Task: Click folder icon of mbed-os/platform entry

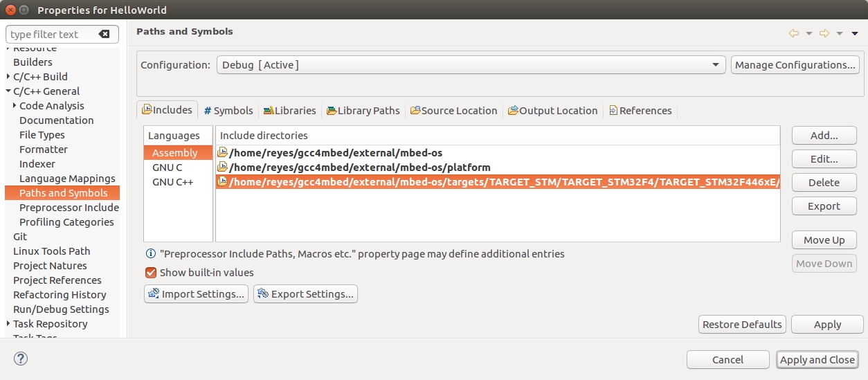Action: pyautogui.click(x=222, y=168)
